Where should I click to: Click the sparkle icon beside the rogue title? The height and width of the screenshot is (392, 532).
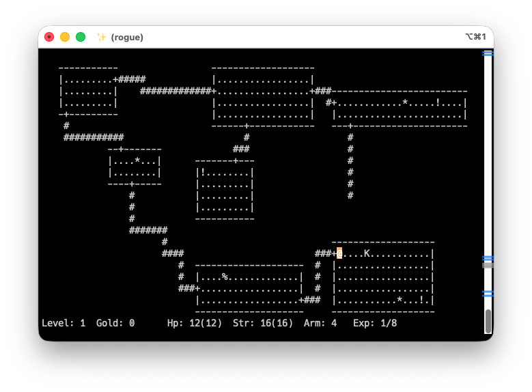click(x=101, y=37)
